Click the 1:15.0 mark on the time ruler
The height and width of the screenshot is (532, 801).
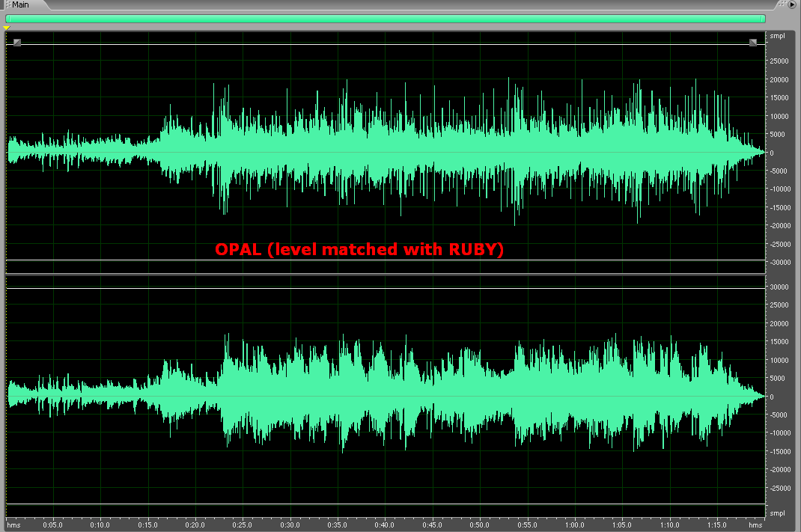[x=716, y=525]
